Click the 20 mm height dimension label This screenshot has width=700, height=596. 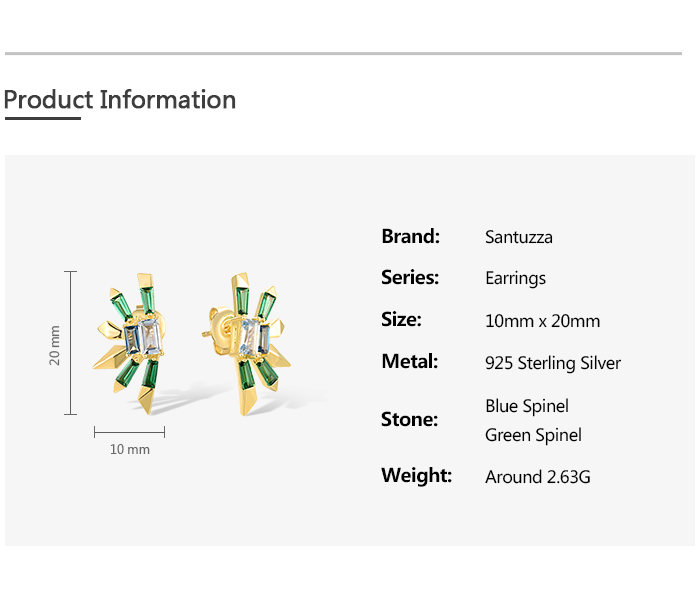click(x=55, y=344)
